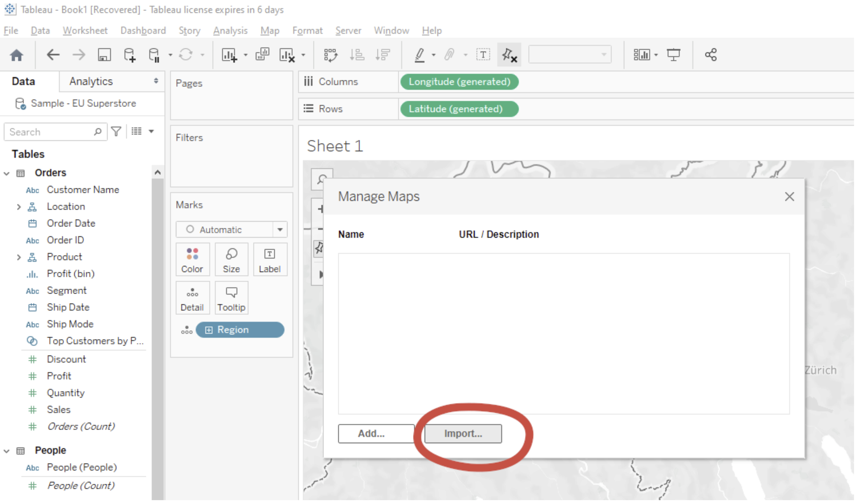Click the Swap Rows and Columns icon
This screenshot has height=504, width=859.
pyautogui.click(x=331, y=55)
